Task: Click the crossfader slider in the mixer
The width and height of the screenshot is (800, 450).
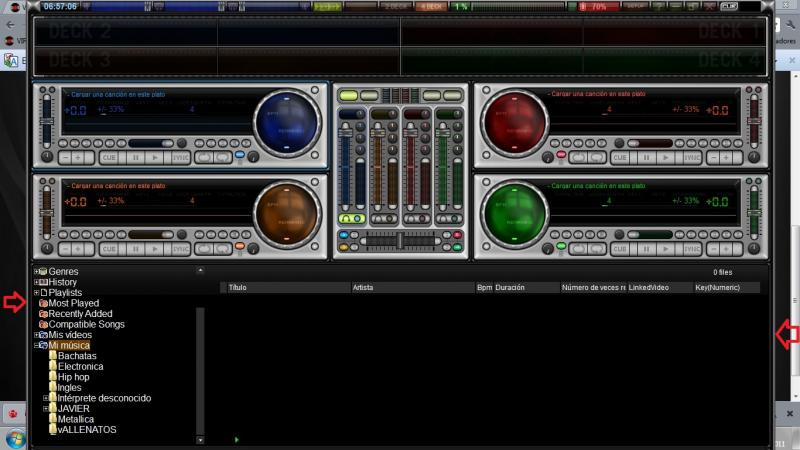Action: [x=401, y=237]
